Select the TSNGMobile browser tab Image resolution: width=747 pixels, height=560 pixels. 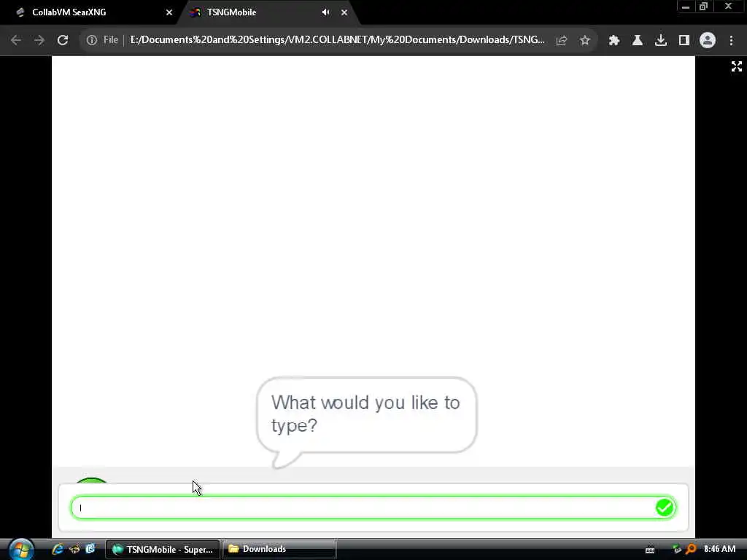[x=267, y=12]
